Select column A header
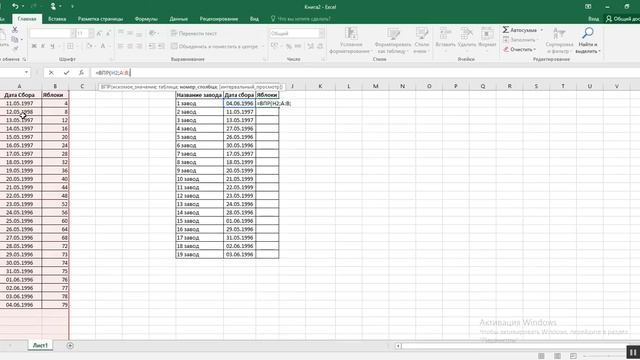This screenshot has height=360, width=640. [x=19, y=86]
